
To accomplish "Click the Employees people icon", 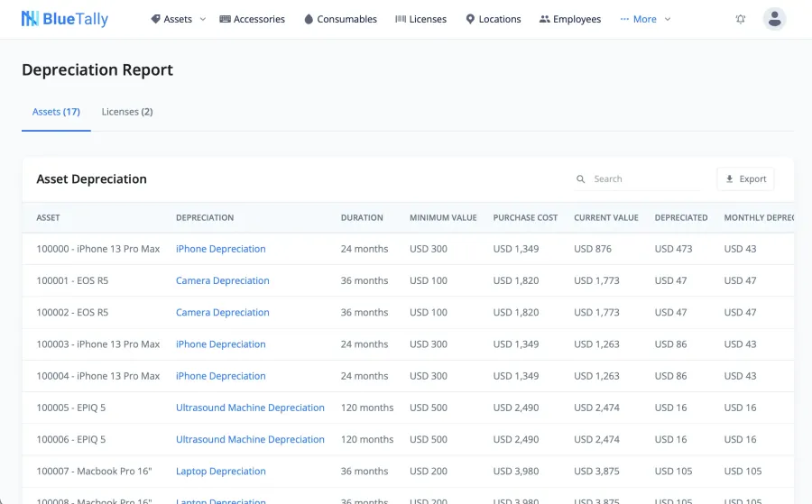I will point(544,19).
